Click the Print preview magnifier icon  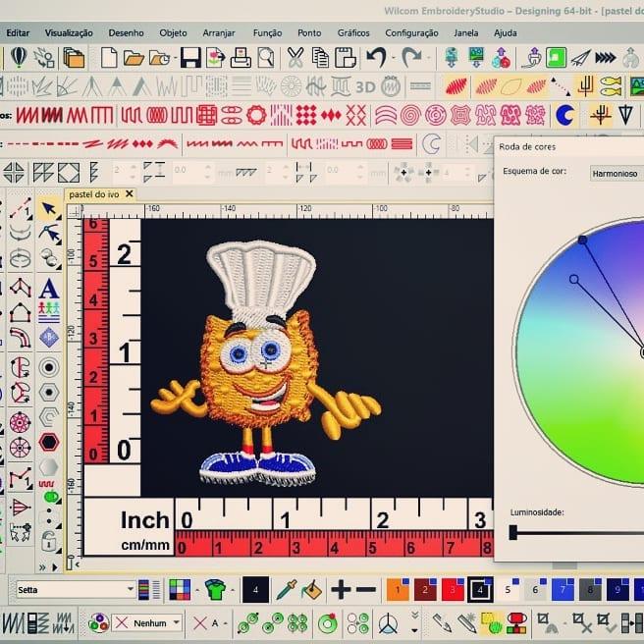(x=266, y=58)
